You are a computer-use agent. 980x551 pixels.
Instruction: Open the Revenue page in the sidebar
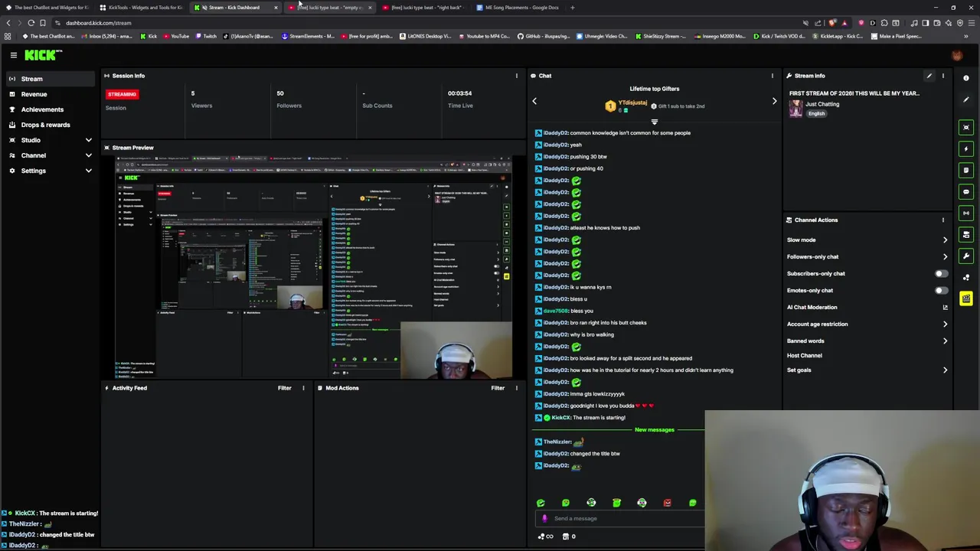click(x=50, y=94)
